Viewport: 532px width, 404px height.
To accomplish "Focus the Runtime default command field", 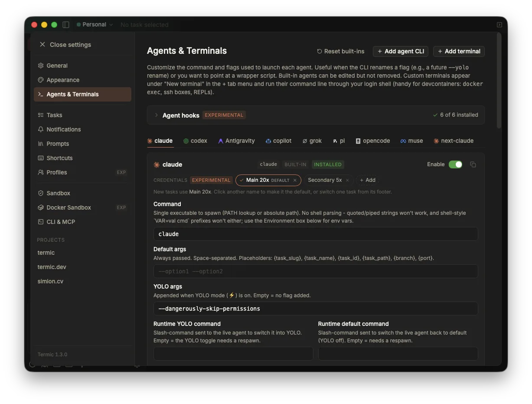I will [x=398, y=354].
